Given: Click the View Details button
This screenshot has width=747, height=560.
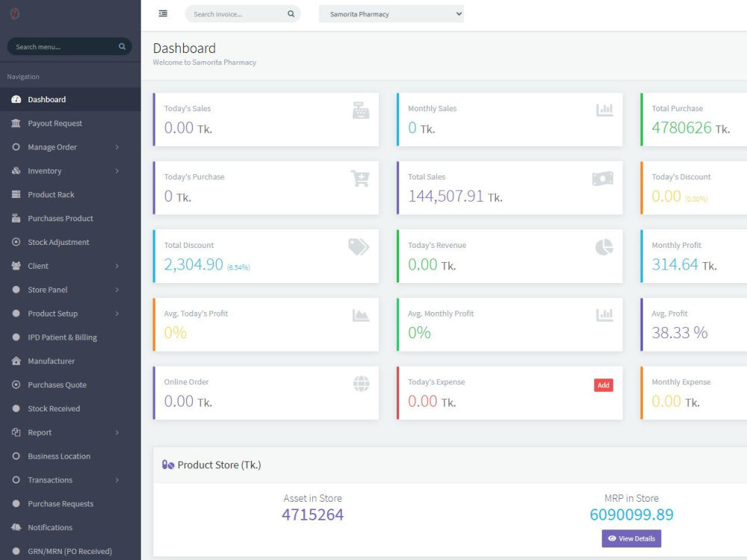Looking at the screenshot, I should 631,538.
